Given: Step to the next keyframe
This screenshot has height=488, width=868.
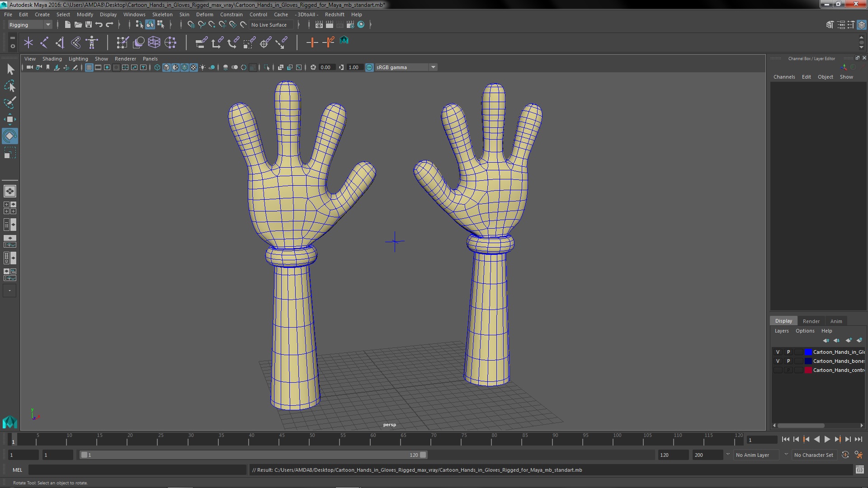Looking at the screenshot, I should [x=837, y=439].
